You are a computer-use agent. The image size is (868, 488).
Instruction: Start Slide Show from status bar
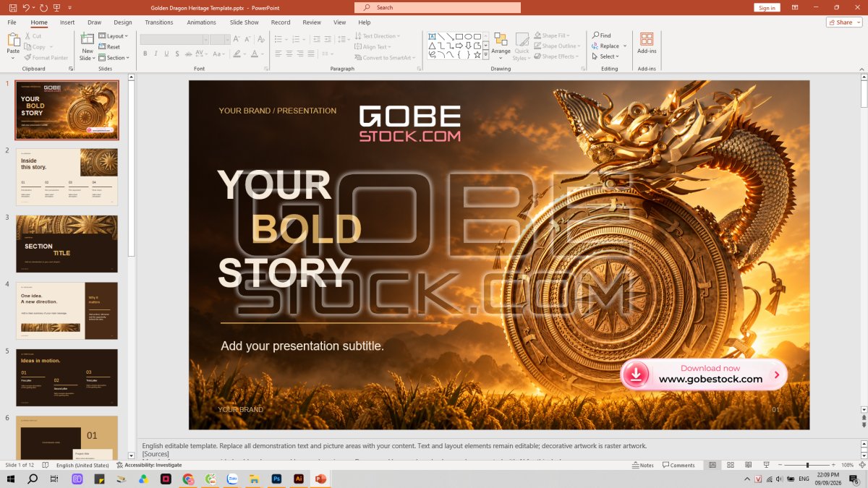(766, 465)
